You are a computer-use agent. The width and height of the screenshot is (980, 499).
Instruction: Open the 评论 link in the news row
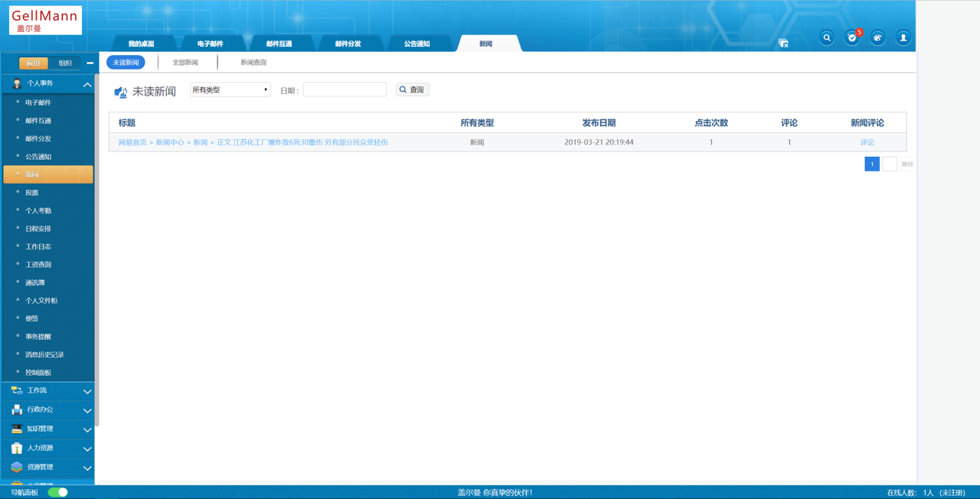pos(867,142)
